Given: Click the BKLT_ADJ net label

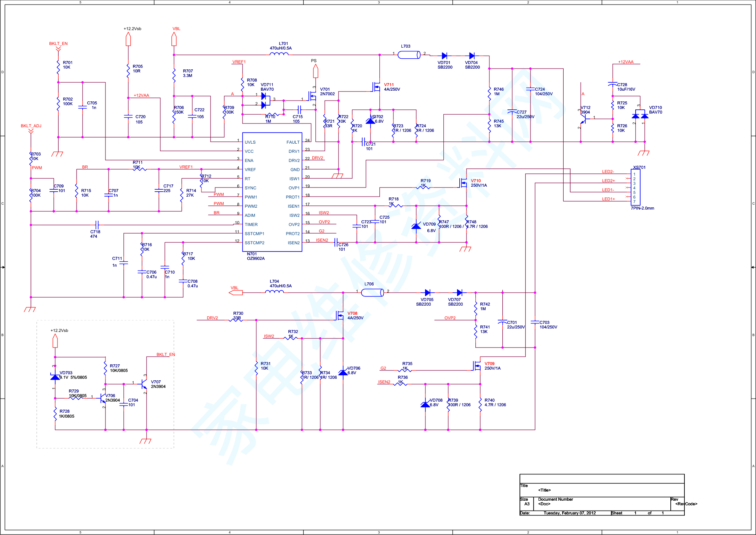Looking at the screenshot, I should (31, 126).
